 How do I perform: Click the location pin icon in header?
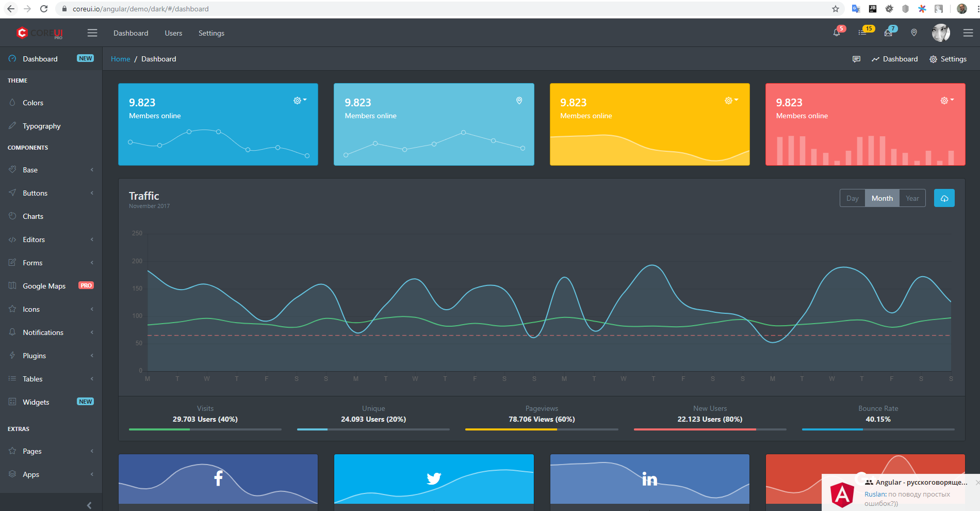coord(914,33)
